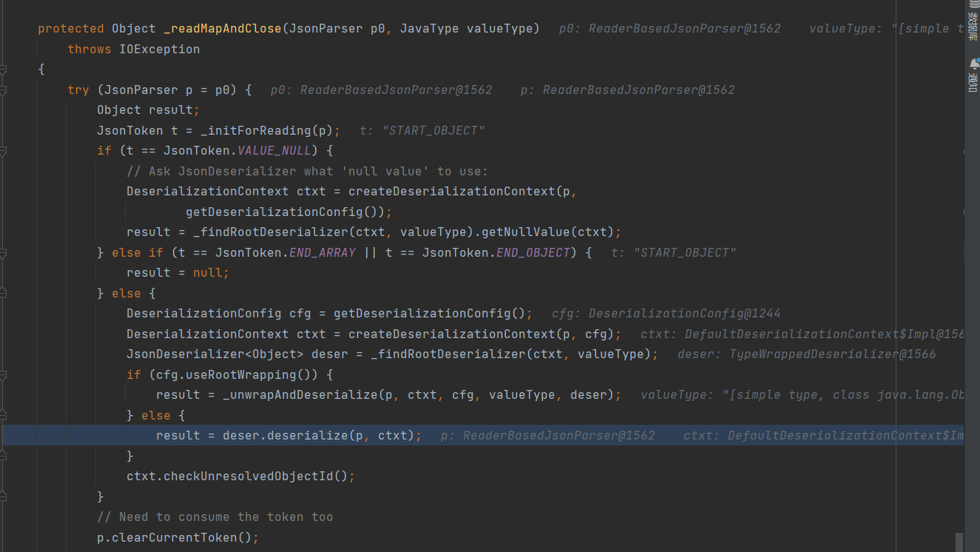Click inline hint deser: TypeWrappedDeserializer@1566
Image resolution: width=980 pixels, height=552 pixels.
point(807,354)
